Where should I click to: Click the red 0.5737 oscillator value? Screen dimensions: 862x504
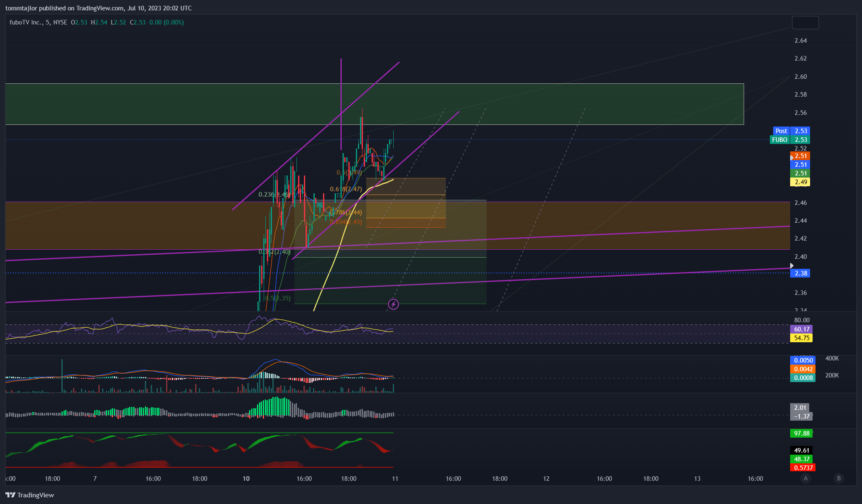803,468
